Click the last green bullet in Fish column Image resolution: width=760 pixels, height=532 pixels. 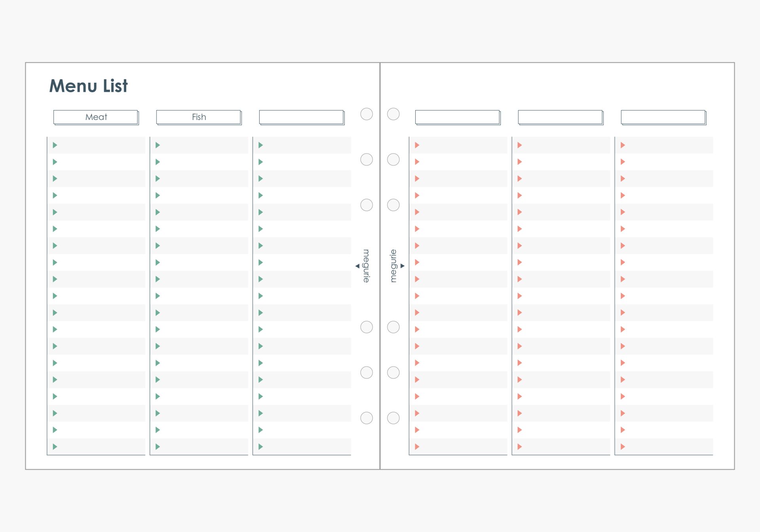pos(158,446)
